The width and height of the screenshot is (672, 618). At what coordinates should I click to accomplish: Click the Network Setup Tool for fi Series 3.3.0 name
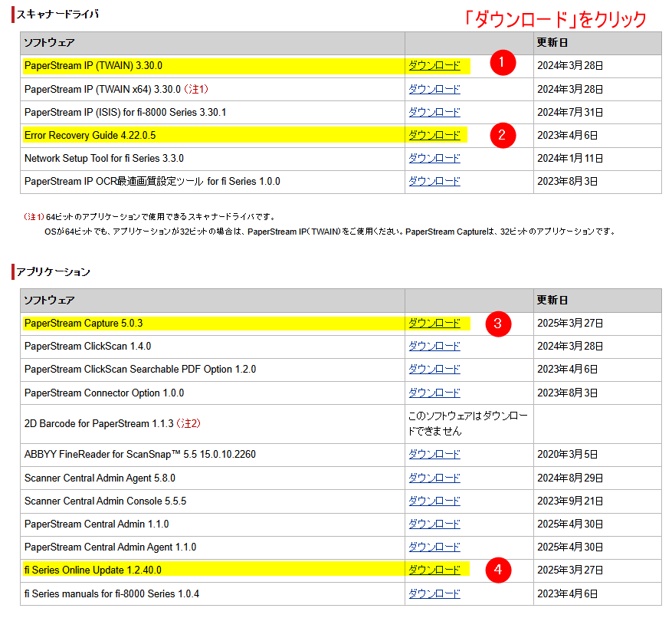click(x=104, y=158)
